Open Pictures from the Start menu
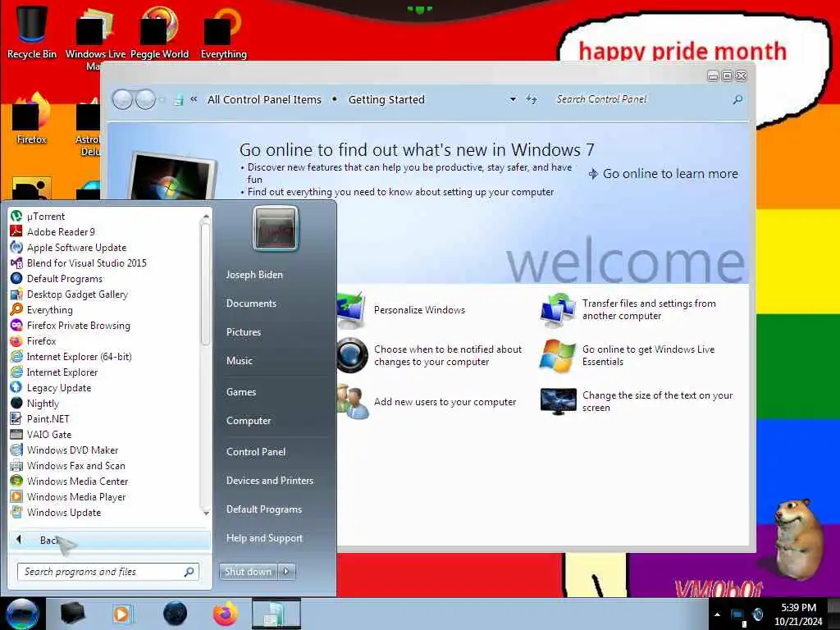Viewport: 840px width, 630px height. 244,332
